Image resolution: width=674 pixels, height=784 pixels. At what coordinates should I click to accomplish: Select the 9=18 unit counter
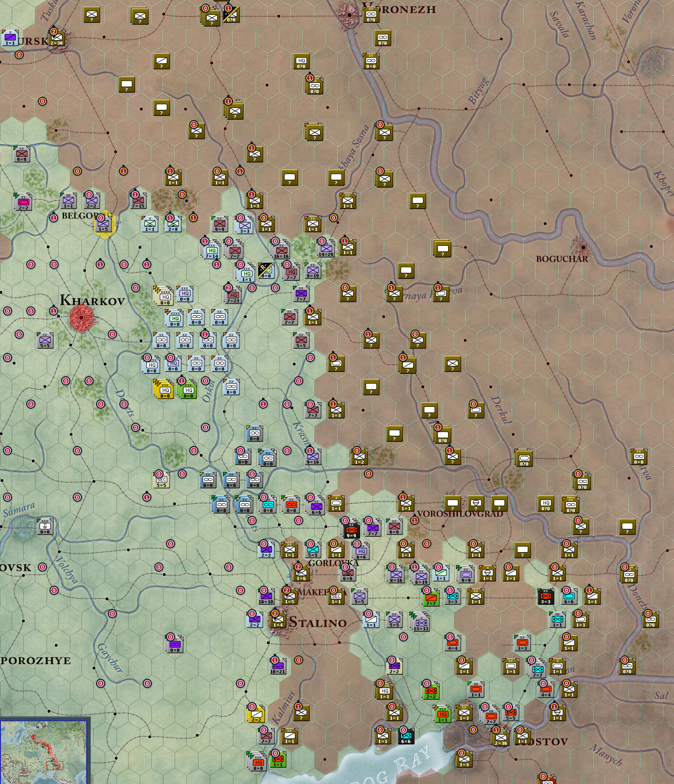click(313, 457)
